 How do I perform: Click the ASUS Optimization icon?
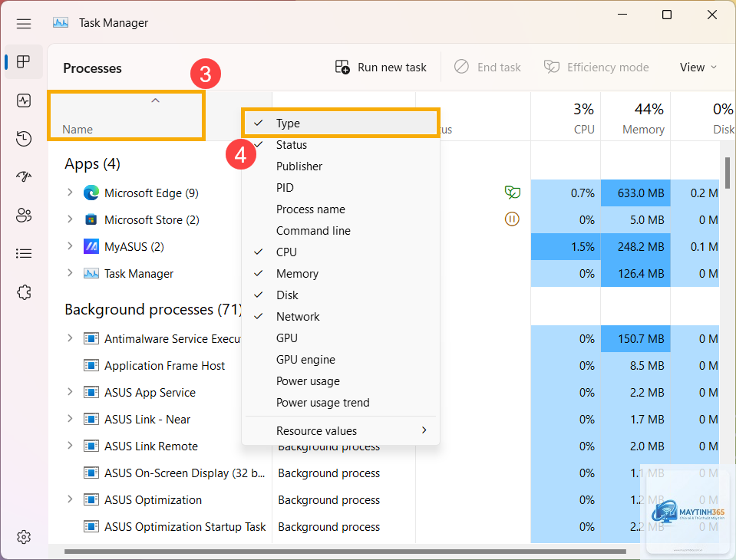(91, 499)
